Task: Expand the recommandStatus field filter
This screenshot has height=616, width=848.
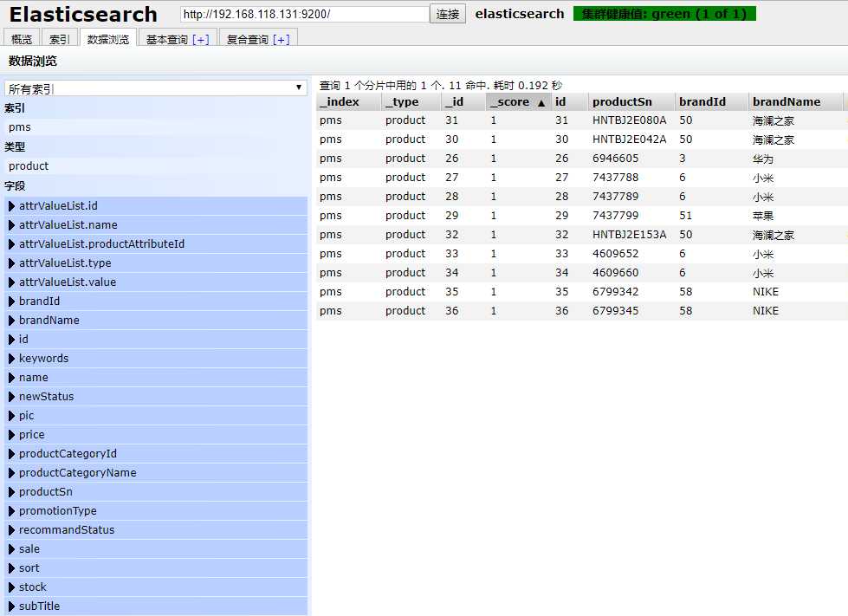Action: (156, 530)
